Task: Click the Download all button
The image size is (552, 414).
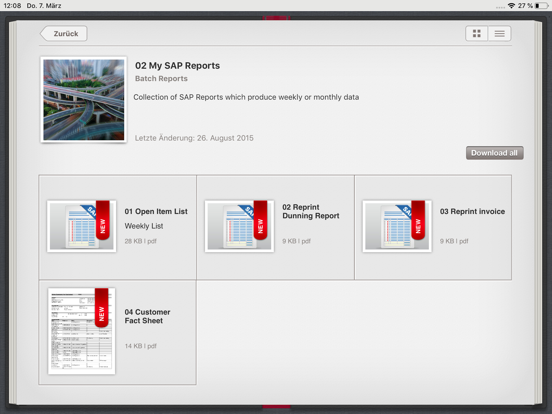Action: [x=495, y=153]
